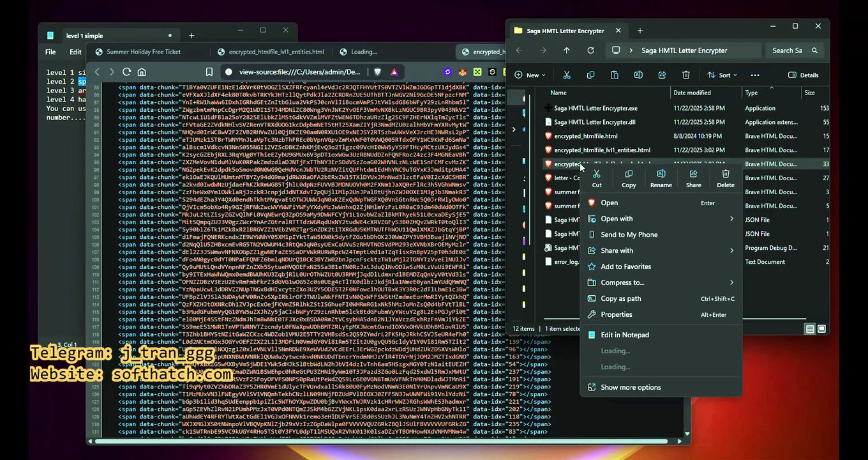Choose Open from the context menu

click(x=661, y=203)
